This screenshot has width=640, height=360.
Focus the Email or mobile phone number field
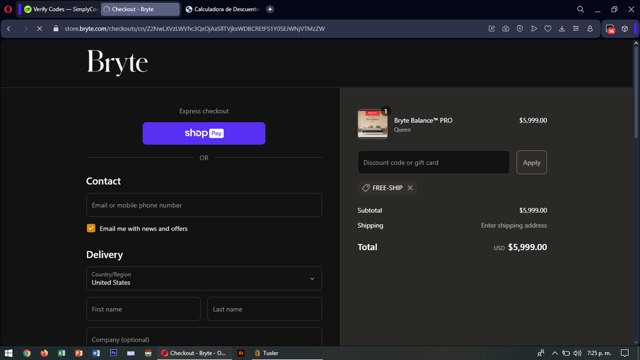[204, 205]
